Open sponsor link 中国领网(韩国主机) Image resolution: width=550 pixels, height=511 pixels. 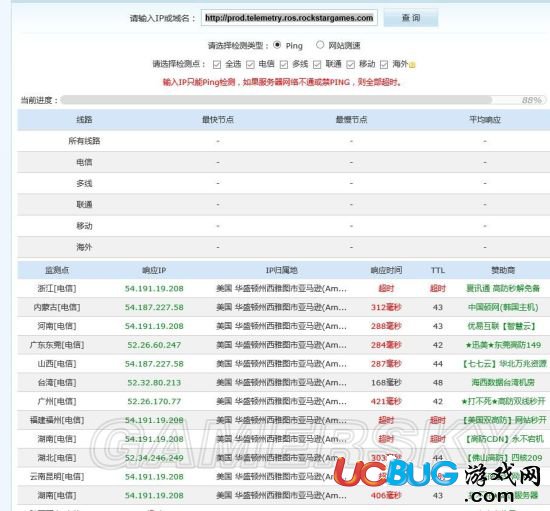[503, 308]
